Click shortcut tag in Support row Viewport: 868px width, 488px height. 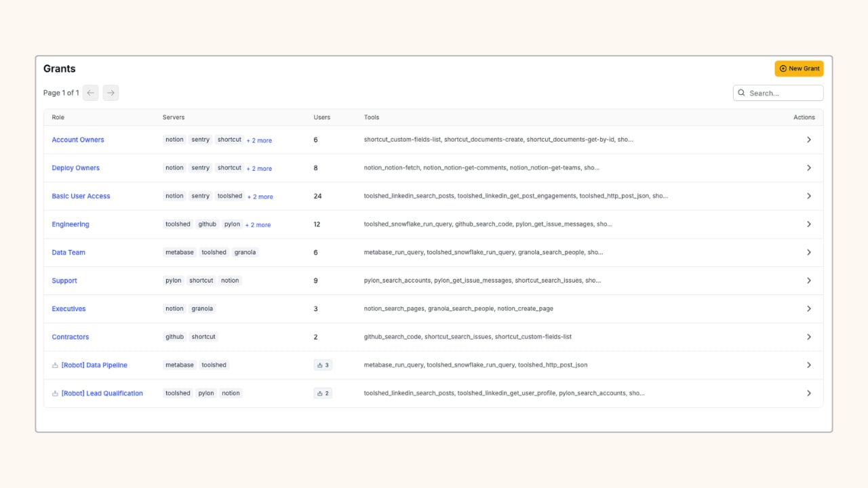[x=201, y=281]
